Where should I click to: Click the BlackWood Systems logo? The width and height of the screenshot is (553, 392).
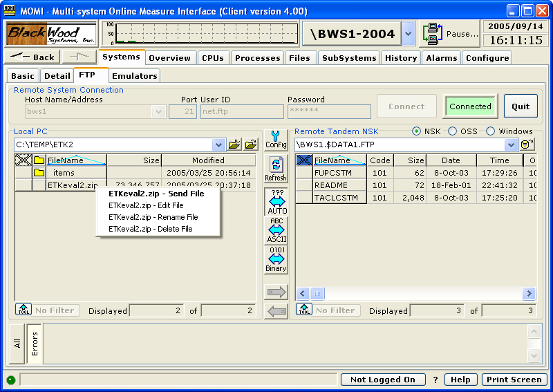coord(51,34)
